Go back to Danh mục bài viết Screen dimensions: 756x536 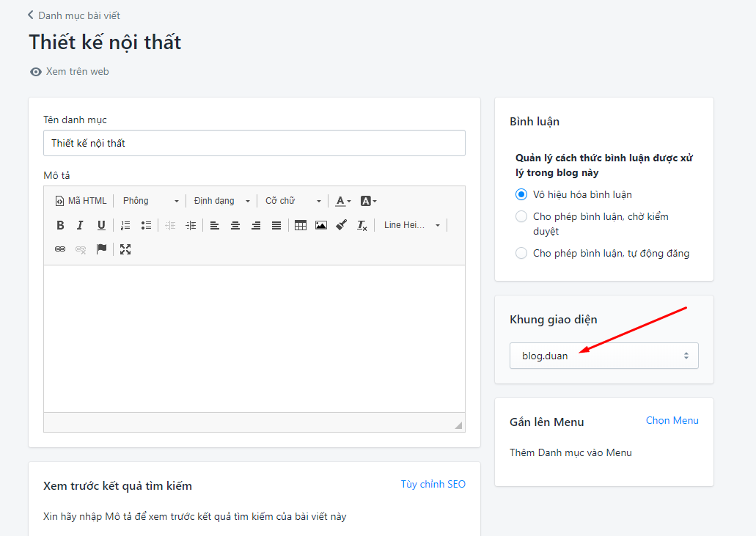74,15
